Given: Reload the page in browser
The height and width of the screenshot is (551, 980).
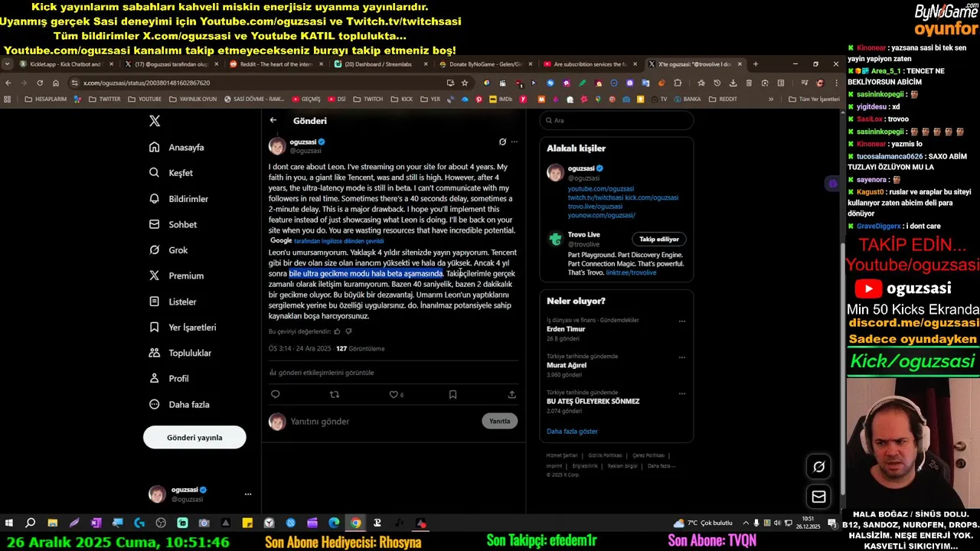Looking at the screenshot, I should tap(40, 83).
